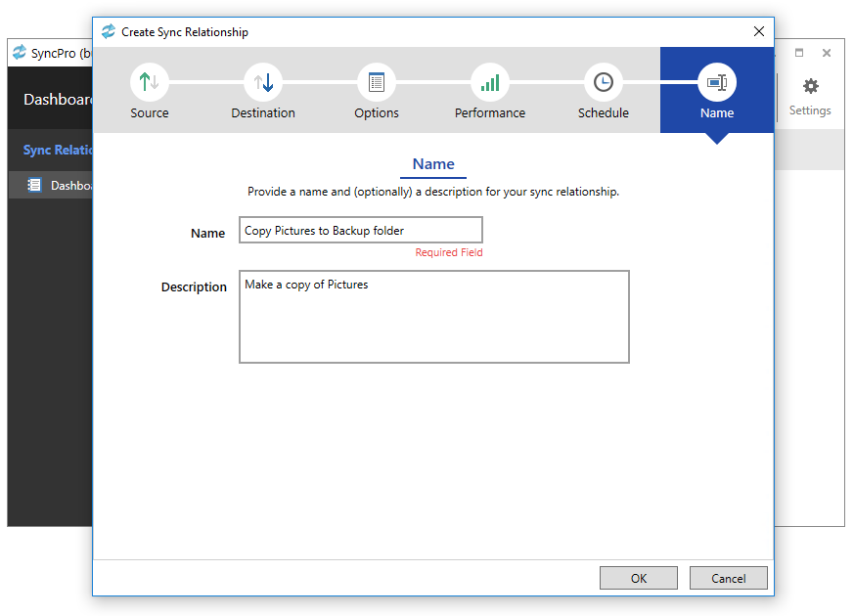Close the SyncPro main window

[x=827, y=53]
